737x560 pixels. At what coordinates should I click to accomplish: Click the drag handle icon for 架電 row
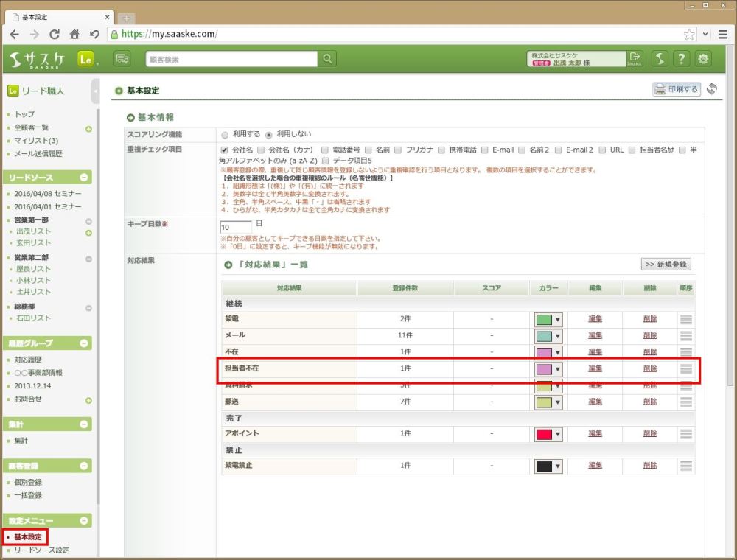pyautogui.click(x=686, y=319)
